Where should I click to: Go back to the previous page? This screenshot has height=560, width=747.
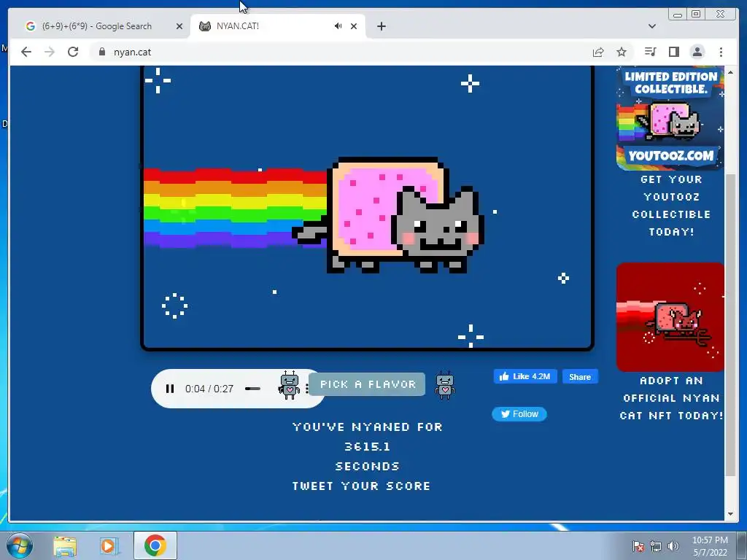click(26, 52)
